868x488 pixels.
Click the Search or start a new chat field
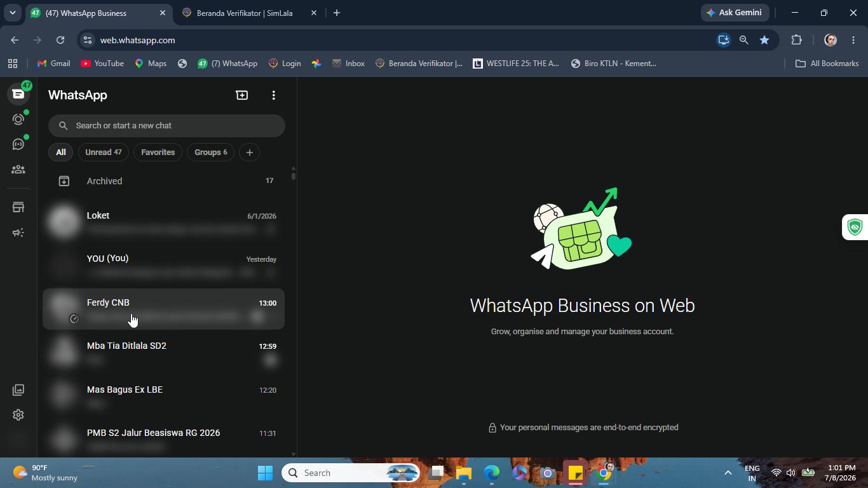click(166, 126)
